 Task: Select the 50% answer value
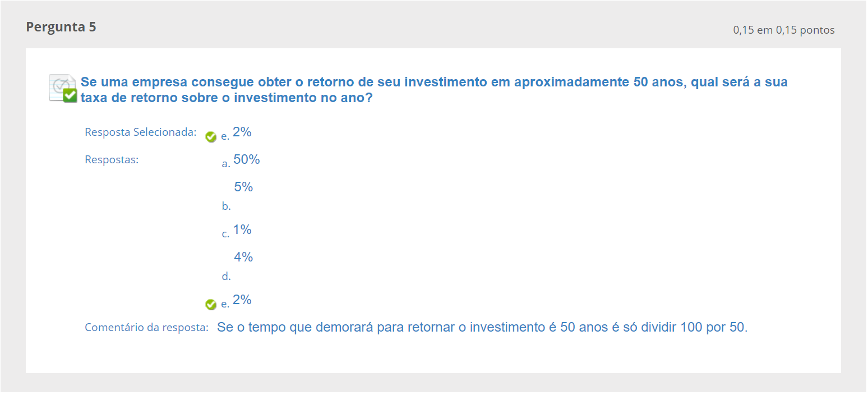click(x=246, y=160)
